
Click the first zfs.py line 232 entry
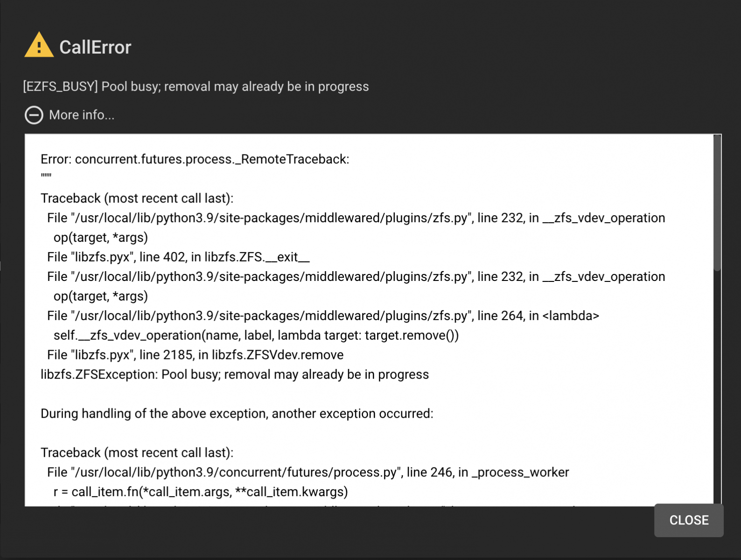[356, 218]
